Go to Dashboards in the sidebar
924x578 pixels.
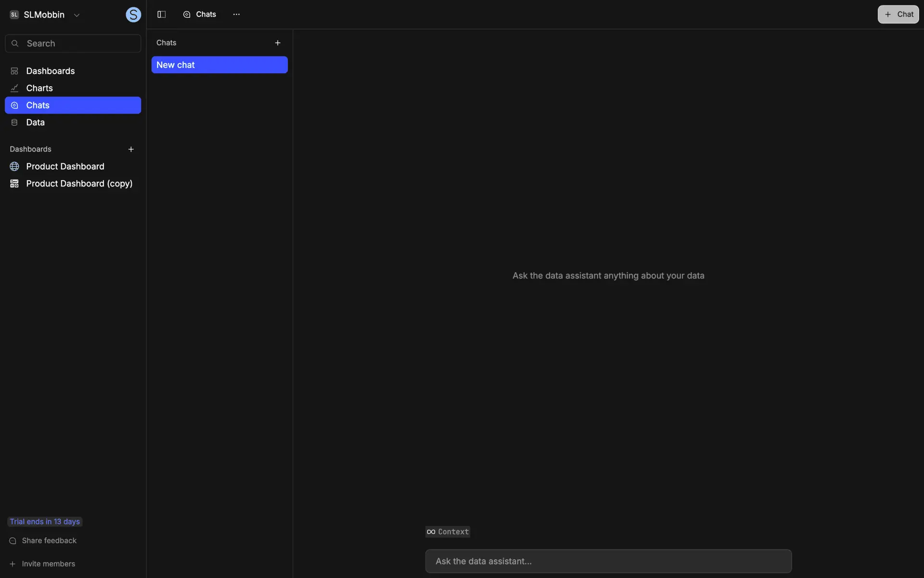tap(50, 71)
